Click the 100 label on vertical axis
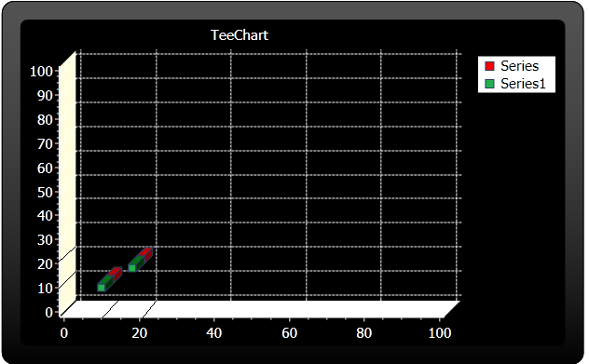The image size is (589, 364). (x=41, y=71)
